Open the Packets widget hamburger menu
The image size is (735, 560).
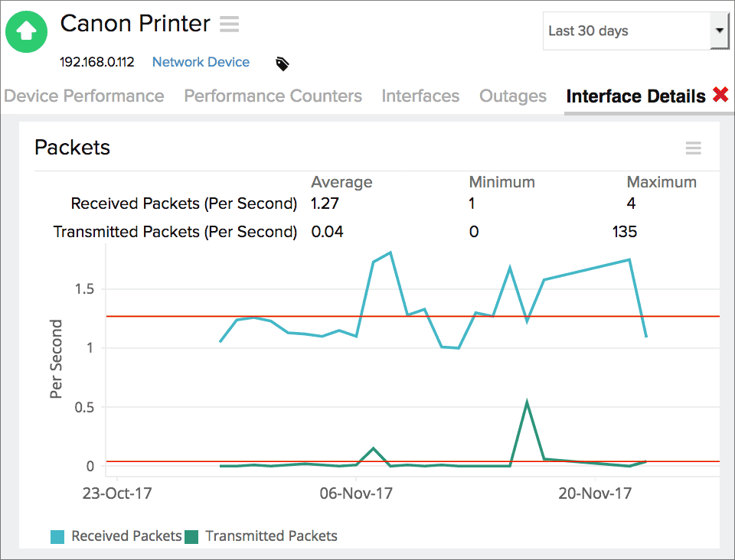tap(693, 148)
